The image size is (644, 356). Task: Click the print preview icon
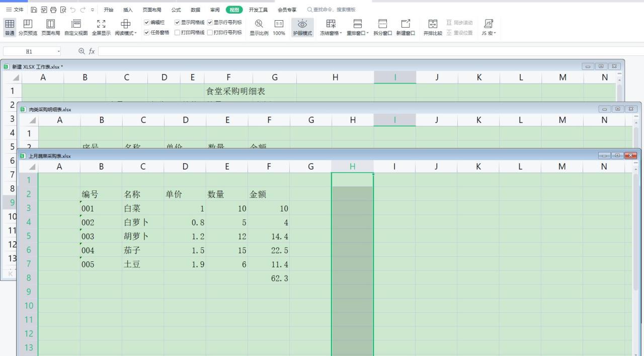(x=63, y=10)
